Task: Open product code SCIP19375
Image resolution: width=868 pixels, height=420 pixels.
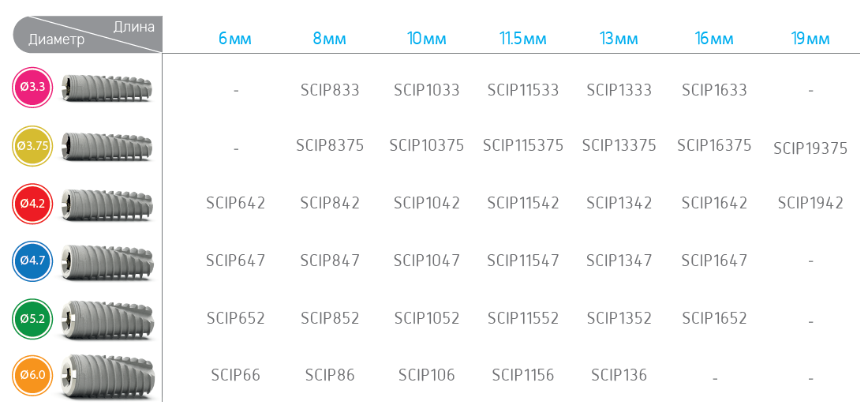Action: coord(810,148)
